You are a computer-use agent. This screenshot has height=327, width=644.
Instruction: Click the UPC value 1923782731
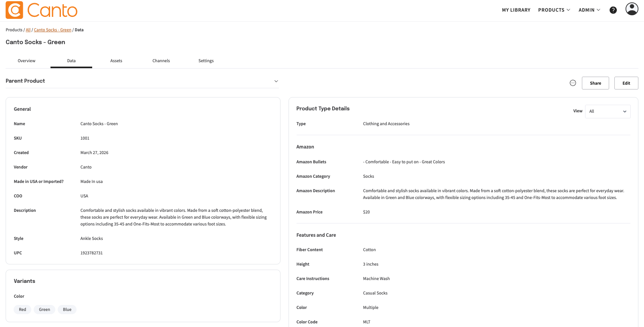(91, 253)
